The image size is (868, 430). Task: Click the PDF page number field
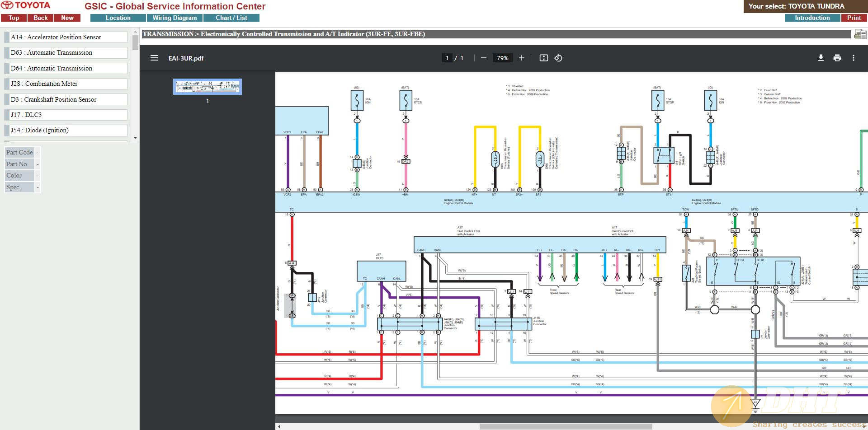(447, 58)
